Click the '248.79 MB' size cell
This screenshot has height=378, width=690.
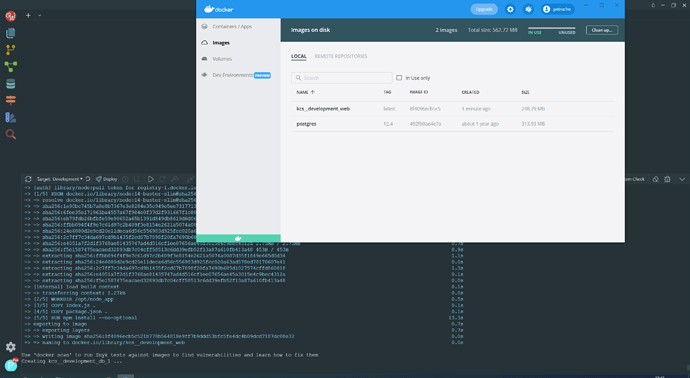click(533, 109)
